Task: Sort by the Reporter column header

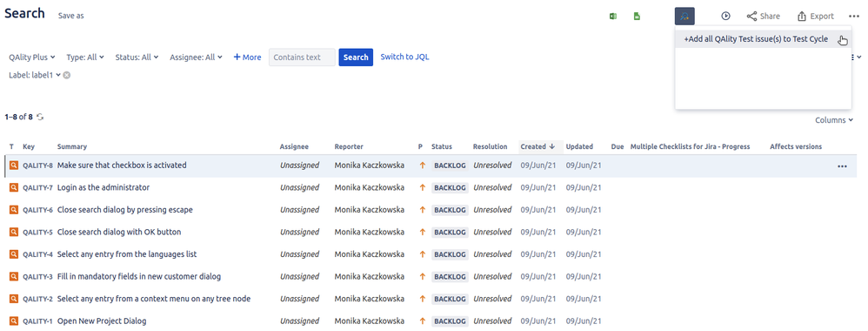Action: click(349, 146)
